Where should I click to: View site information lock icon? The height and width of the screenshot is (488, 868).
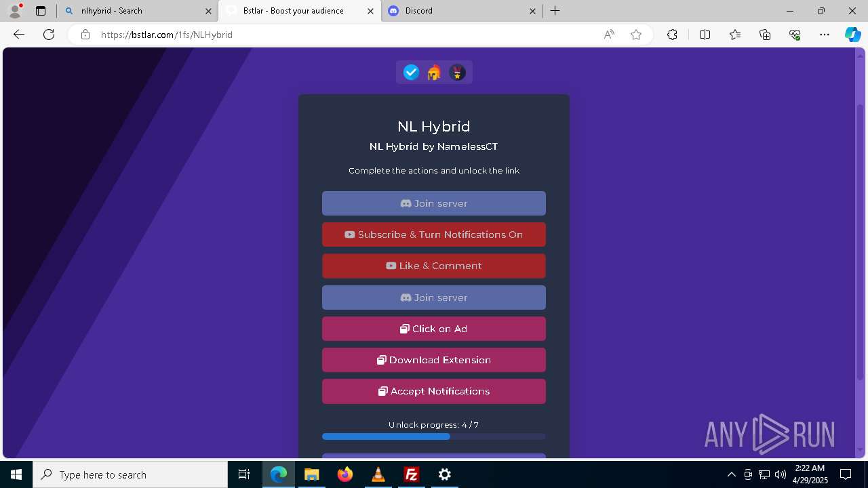click(85, 35)
